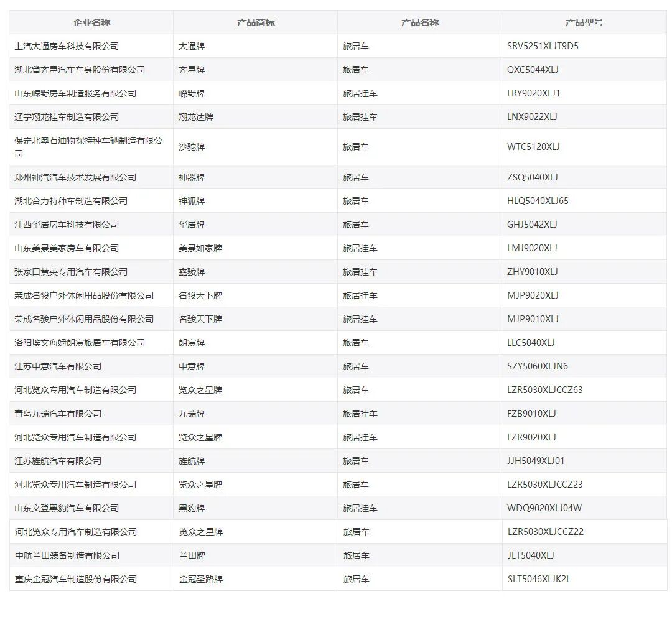Click the 产品型号 column header

point(584,22)
